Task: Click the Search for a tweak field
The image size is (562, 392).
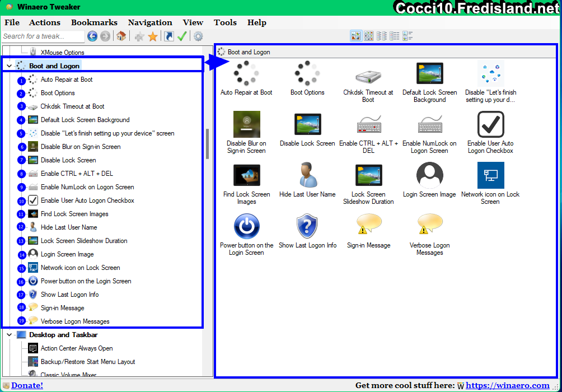Action: pos(43,36)
